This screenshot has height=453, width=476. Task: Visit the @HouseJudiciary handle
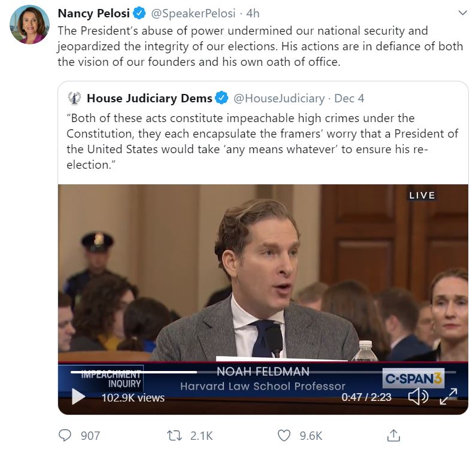point(278,98)
